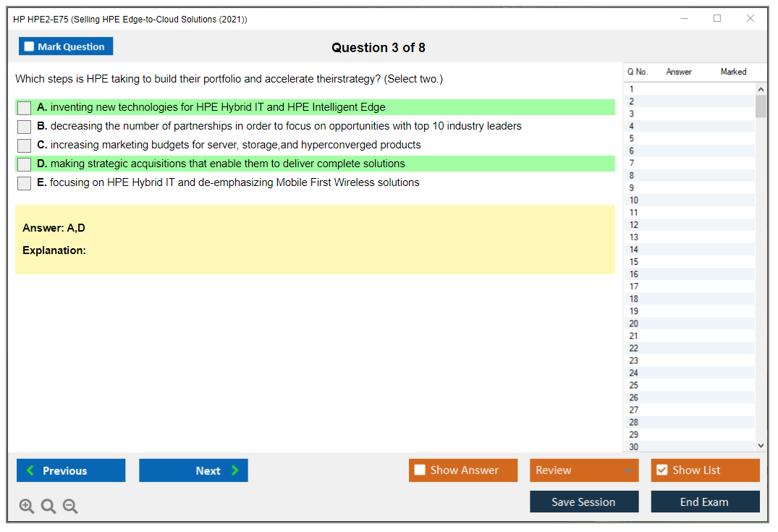Click the reset zoom magnifier icon
The width and height of the screenshot is (778, 532).
pos(48,507)
